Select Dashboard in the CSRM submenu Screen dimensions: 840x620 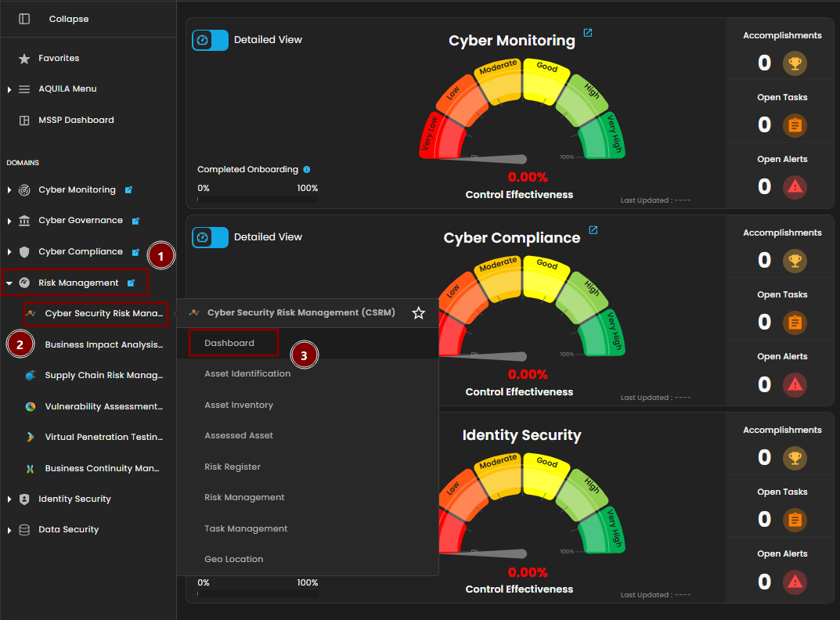point(229,344)
